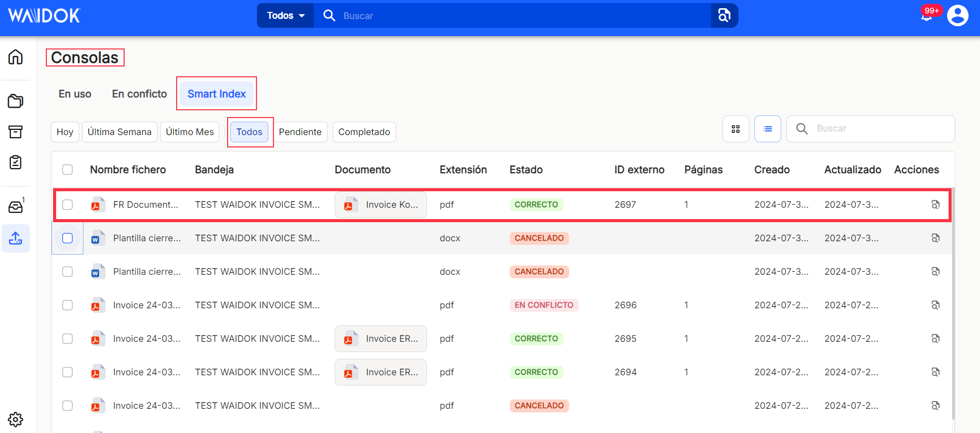The image size is (980, 433).
Task: Go to Home in the sidebar
Action: [15, 57]
